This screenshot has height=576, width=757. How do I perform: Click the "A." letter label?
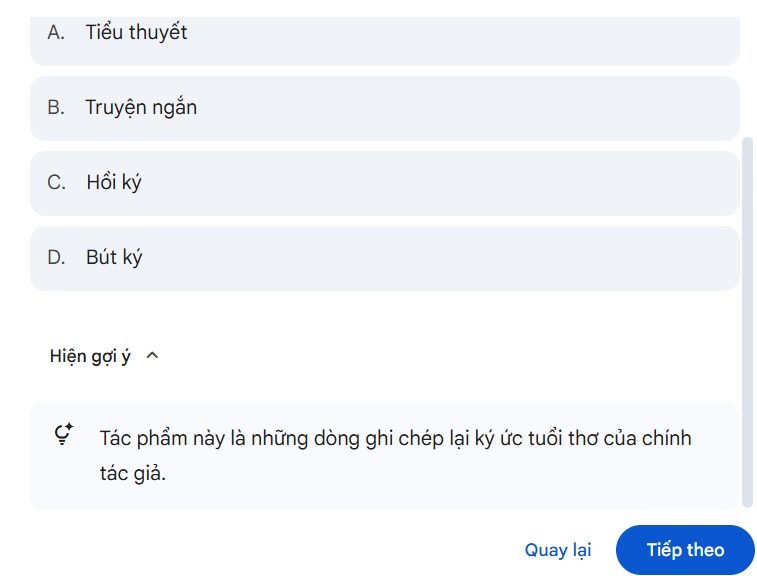click(56, 32)
